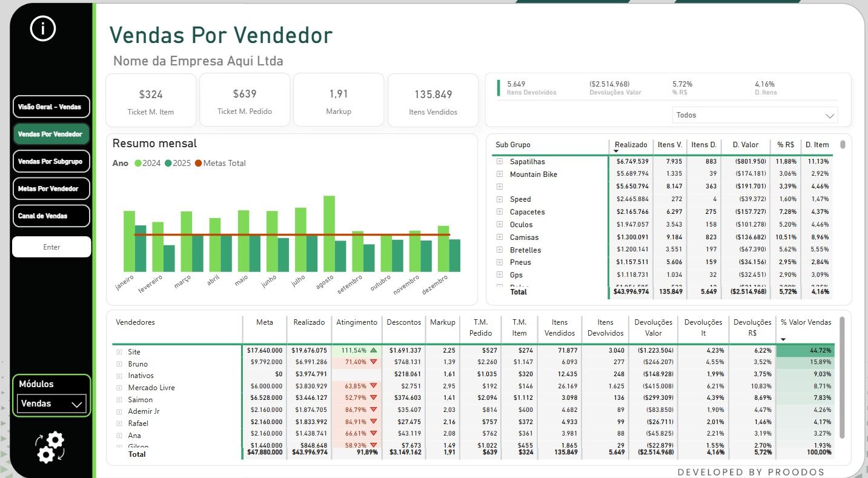The image size is (868, 478).
Task: Click the Itens Vendidos card showing 135.849
Action: click(x=433, y=101)
